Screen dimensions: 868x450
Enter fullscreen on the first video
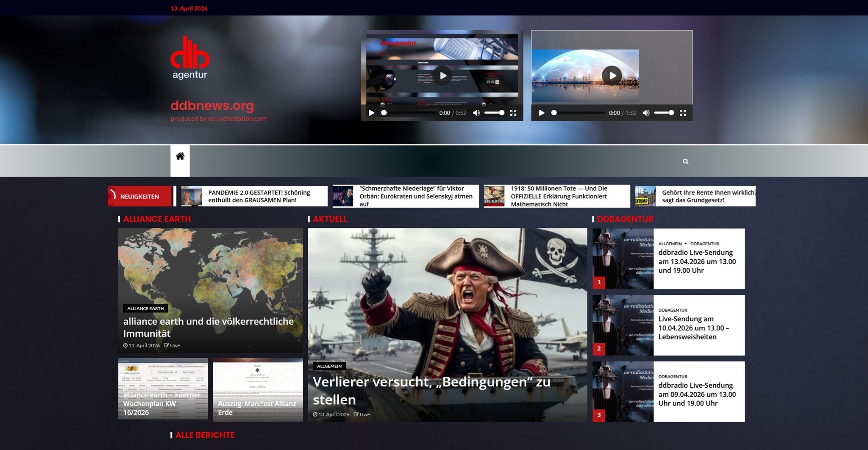coord(513,113)
